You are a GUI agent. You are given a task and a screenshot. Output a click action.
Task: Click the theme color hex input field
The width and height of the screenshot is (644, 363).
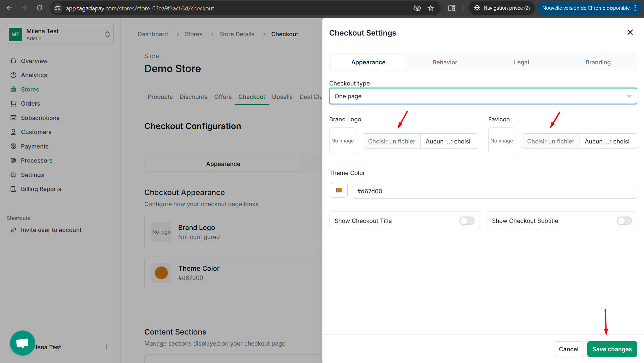(494, 191)
